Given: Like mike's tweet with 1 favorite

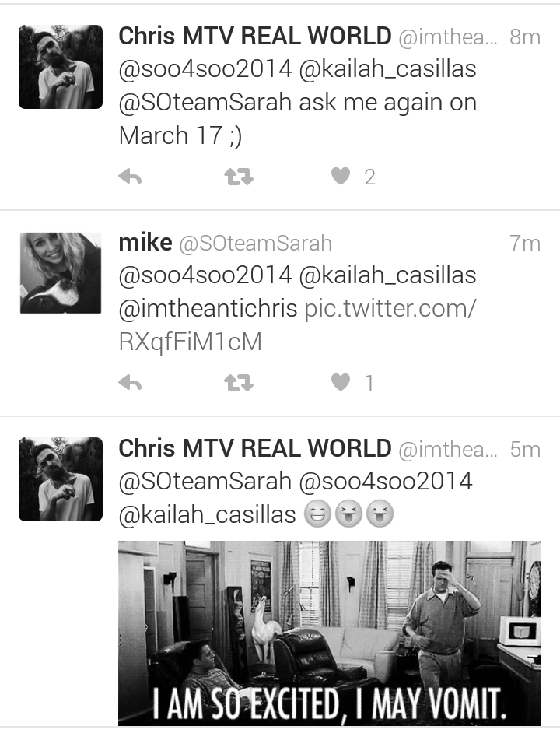Looking at the screenshot, I should click(341, 382).
